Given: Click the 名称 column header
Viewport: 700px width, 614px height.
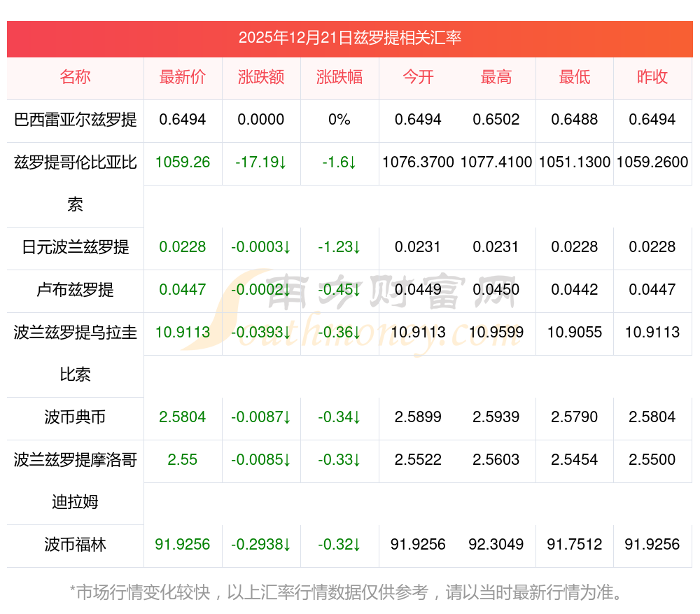Looking at the screenshot, I should tap(75, 78).
